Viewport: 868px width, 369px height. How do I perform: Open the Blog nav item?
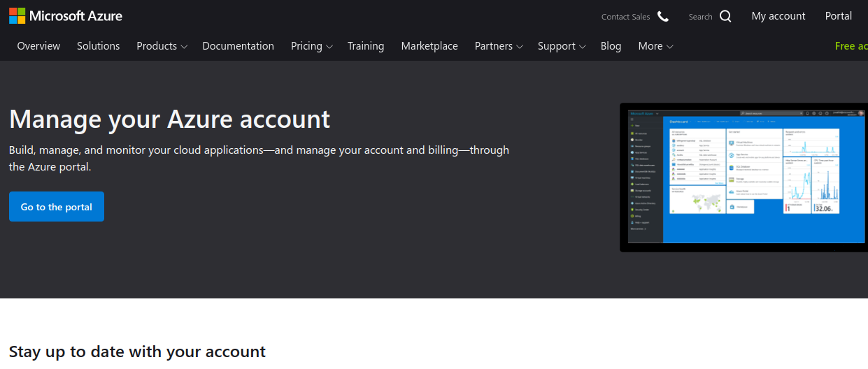tap(611, 45)
